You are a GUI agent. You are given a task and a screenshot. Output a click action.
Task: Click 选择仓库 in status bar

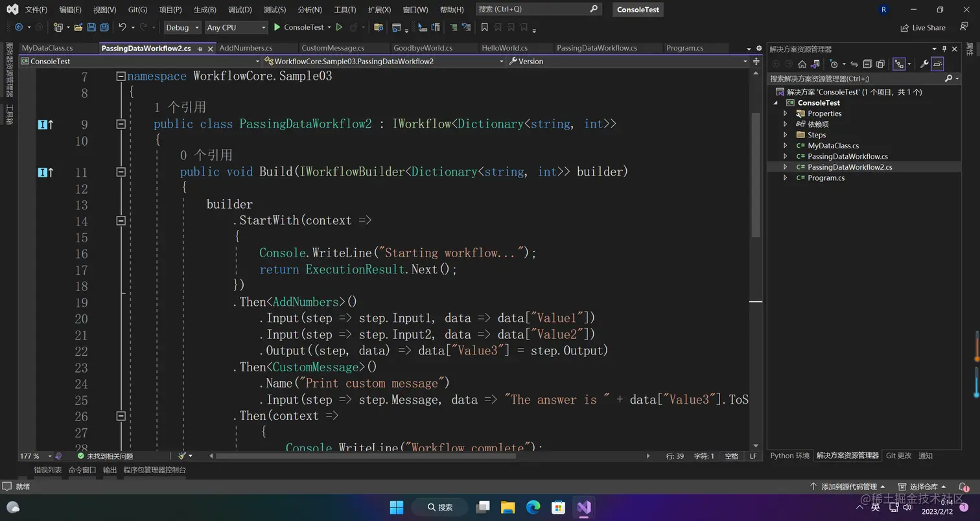pyautogui.click(x=923, y=487)
